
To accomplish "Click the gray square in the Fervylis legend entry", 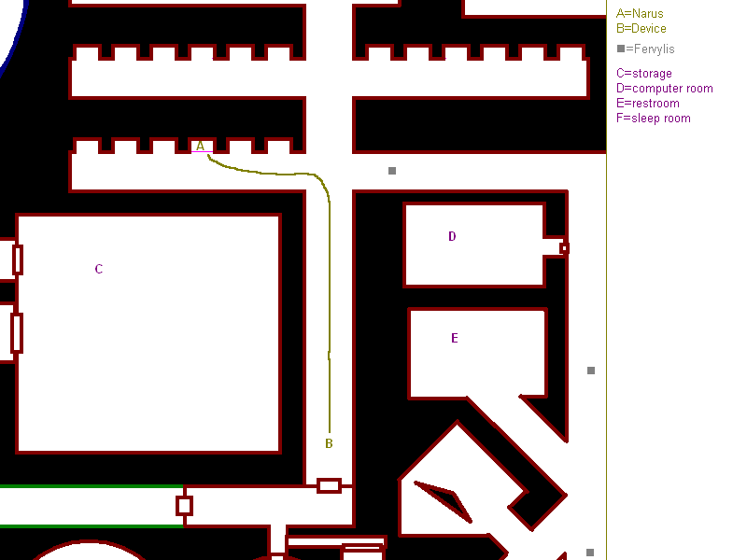I will (621, 49).
